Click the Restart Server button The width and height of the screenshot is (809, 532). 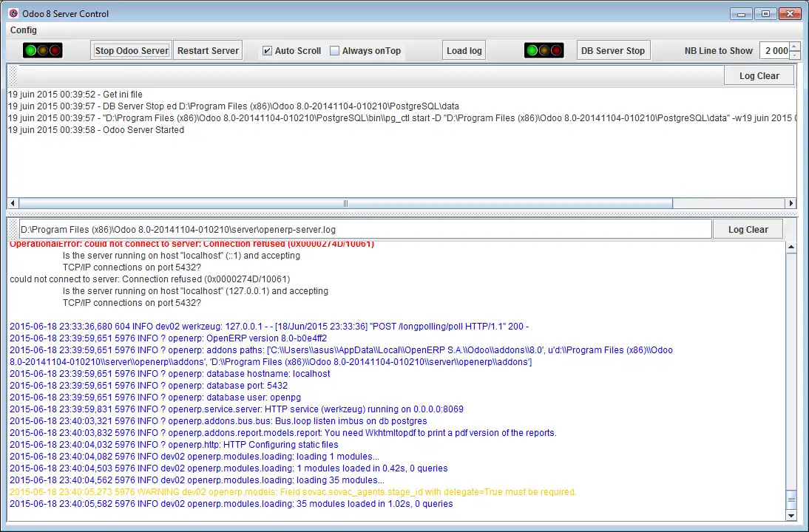(x=208, y=50)
